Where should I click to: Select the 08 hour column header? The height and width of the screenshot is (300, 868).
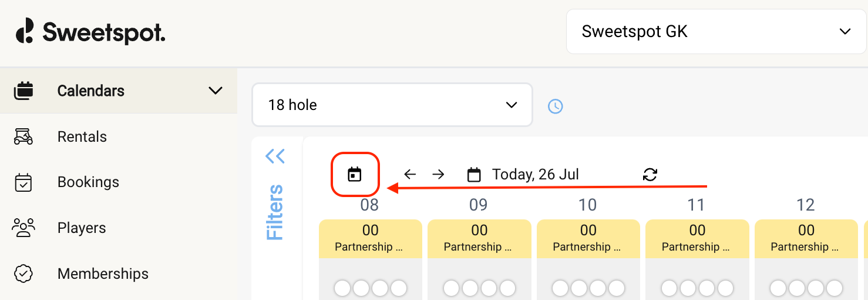click(369, 205)
